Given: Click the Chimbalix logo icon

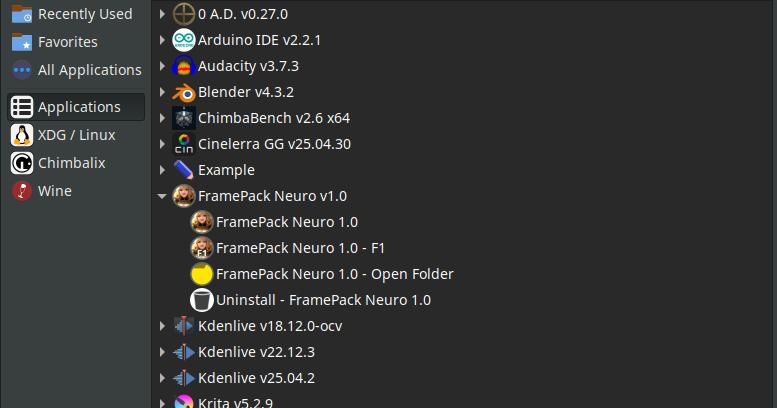Looking at the screenshot, I should pyautogui.click(x=22, y=163).
